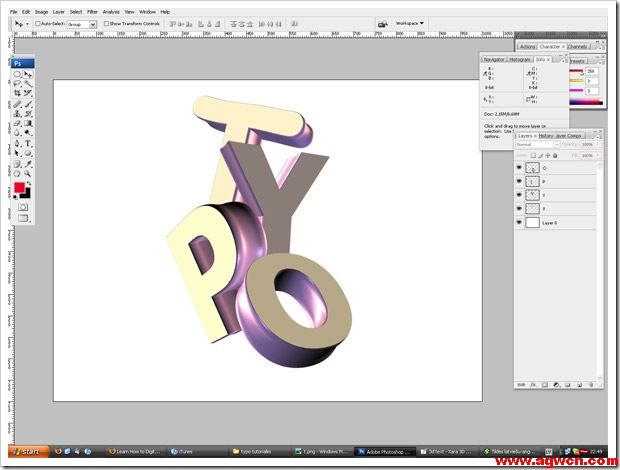Select the Elliptical Marquee tool

tap(18, 75)
